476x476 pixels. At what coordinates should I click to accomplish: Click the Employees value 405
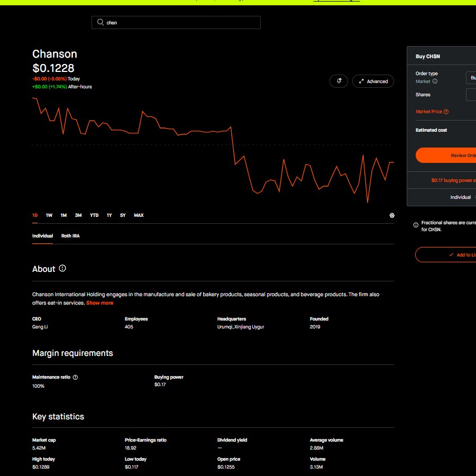[129, 327]
